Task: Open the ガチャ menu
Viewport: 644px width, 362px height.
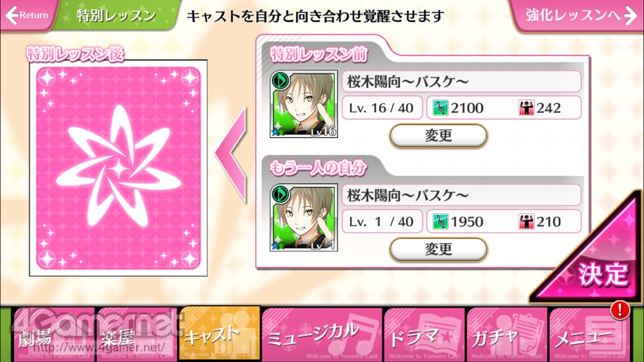Action: point(507,335)
